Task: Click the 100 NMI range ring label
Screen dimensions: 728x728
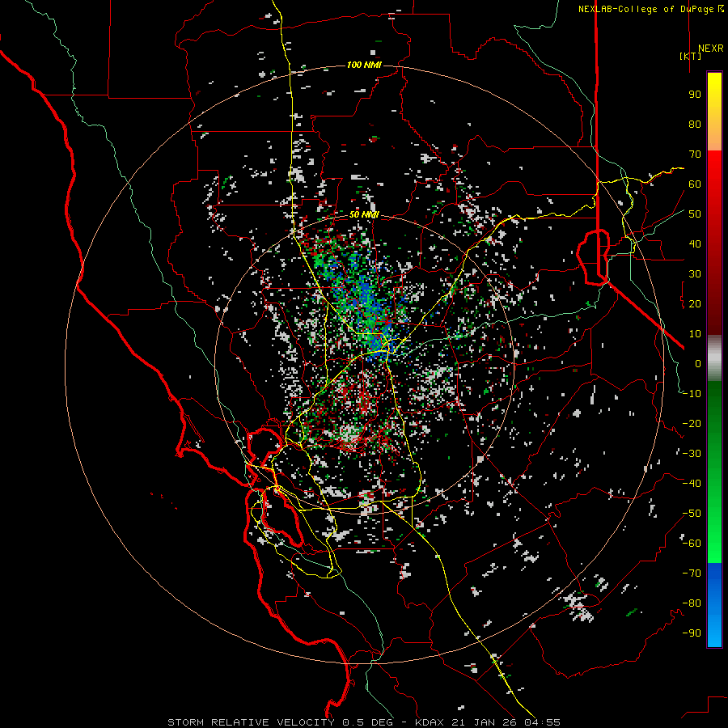Action: [364, 65]
